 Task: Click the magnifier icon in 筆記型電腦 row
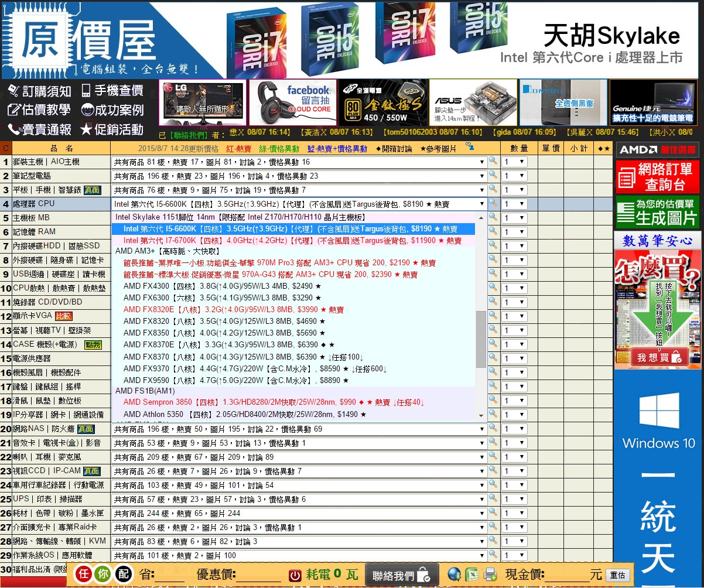pos(493,175)
